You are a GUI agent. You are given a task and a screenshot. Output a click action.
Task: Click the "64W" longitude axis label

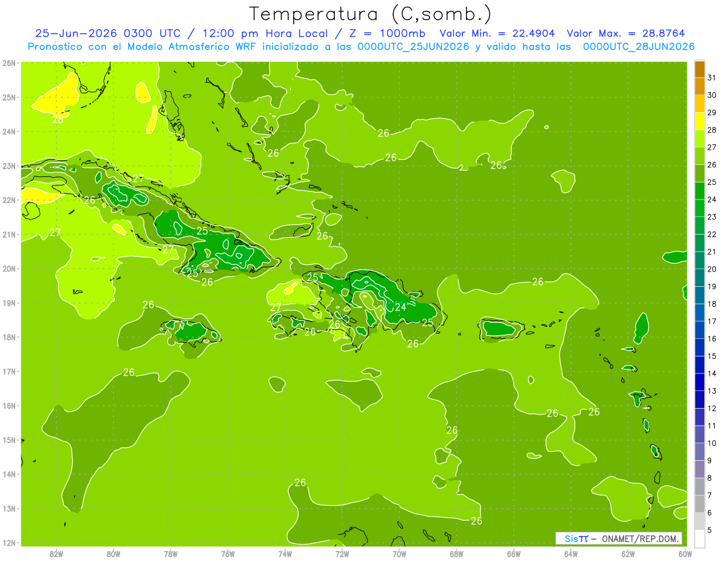point(571,553)
